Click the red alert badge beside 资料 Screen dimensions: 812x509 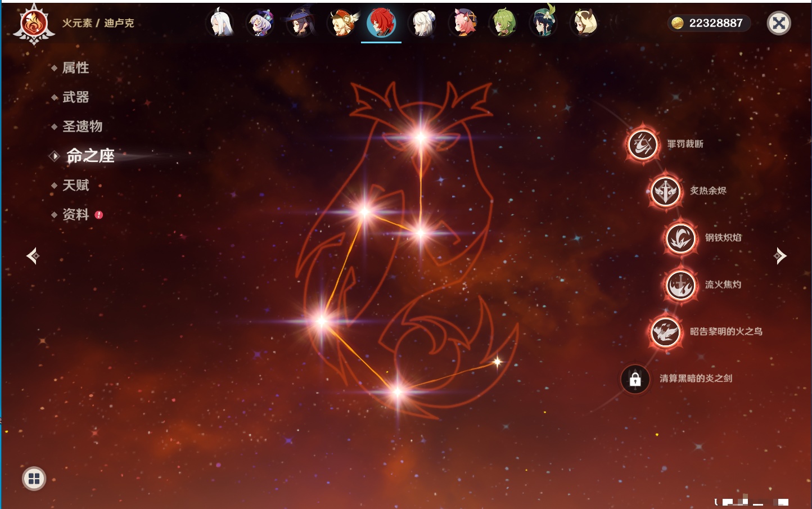pyautogui.click(x=99, y=214)
